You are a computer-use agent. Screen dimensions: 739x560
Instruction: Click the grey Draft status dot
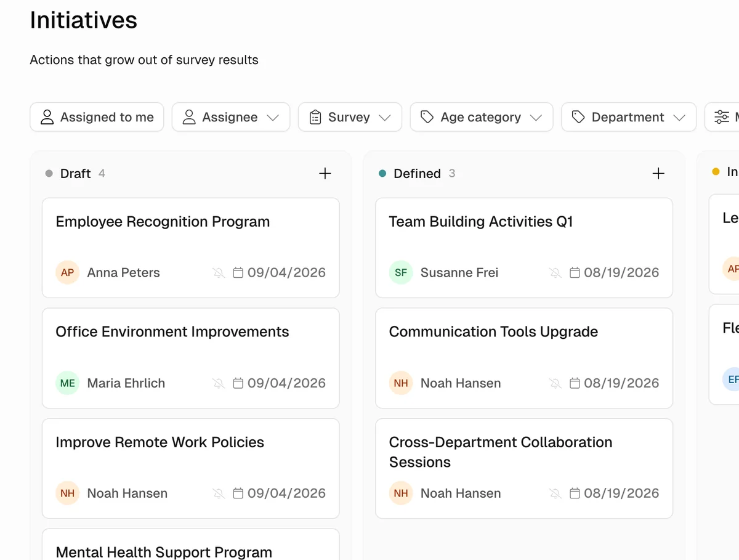click(x=49, y=174)
